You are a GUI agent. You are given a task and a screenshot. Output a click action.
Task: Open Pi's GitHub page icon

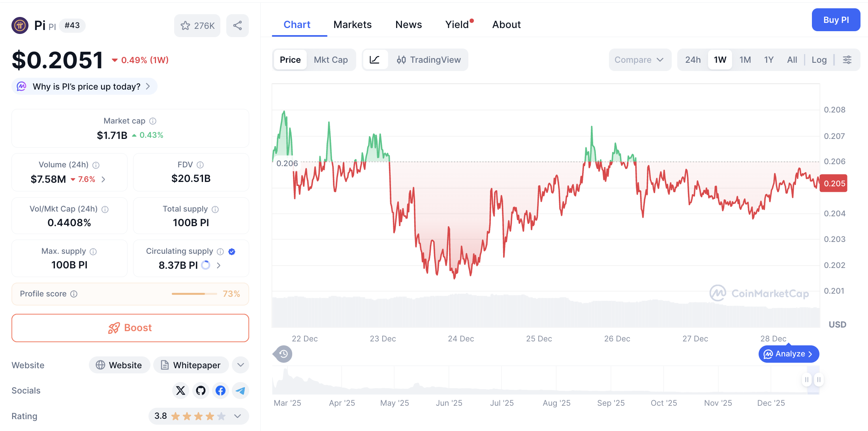(201, 390)
